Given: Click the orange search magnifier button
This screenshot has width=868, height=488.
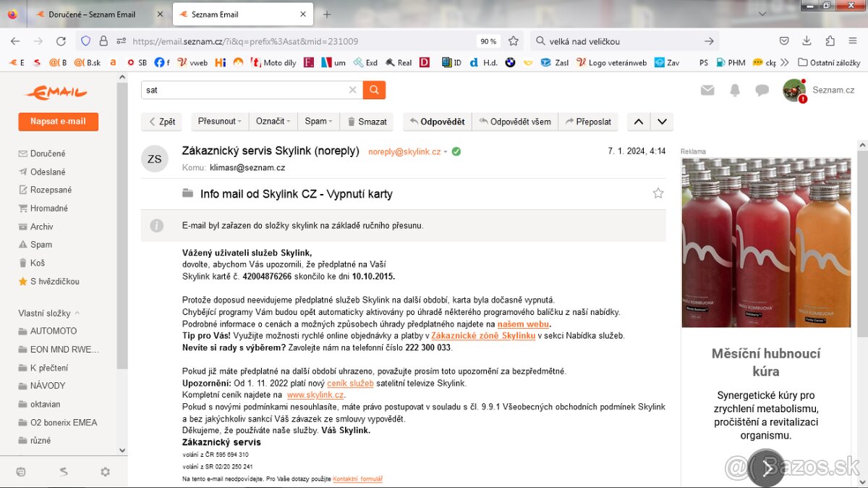Looking at the screenshot, I should point(374,90).
